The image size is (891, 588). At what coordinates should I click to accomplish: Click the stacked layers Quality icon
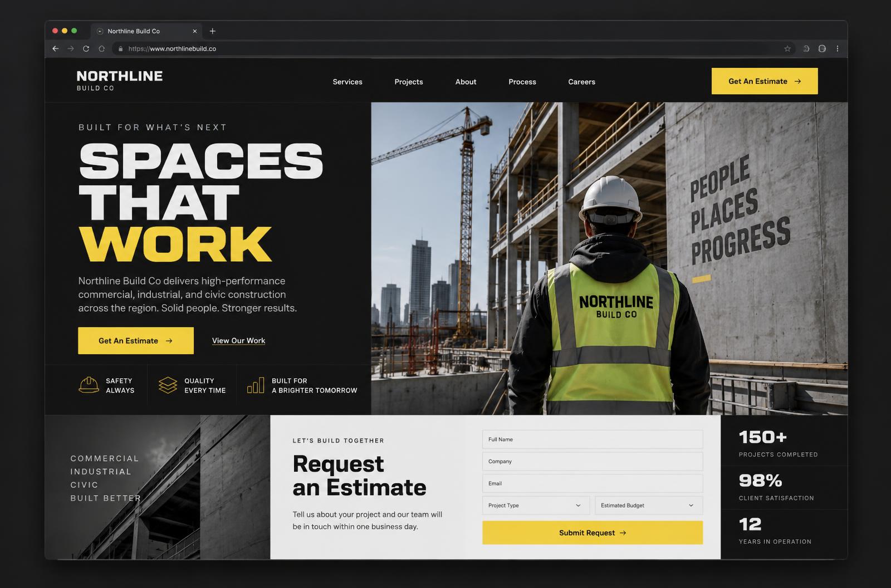[x=168, y=385]
